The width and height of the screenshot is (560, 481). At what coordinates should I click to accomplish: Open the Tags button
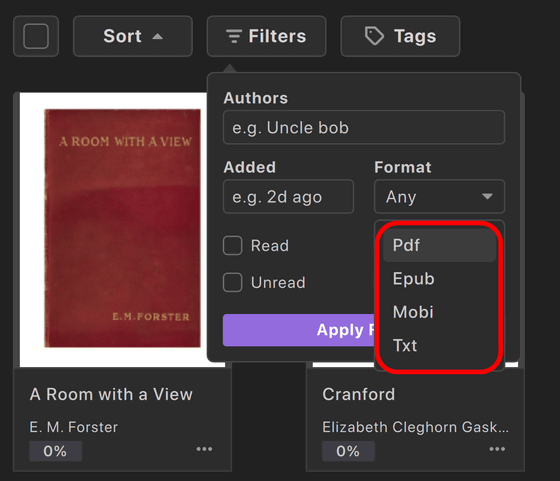(x=400, y=36)
